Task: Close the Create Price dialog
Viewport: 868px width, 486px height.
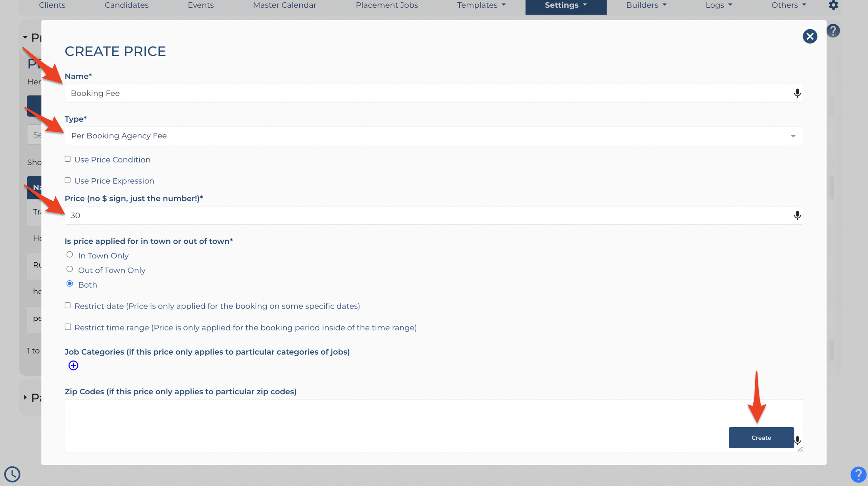Action: 810,36
